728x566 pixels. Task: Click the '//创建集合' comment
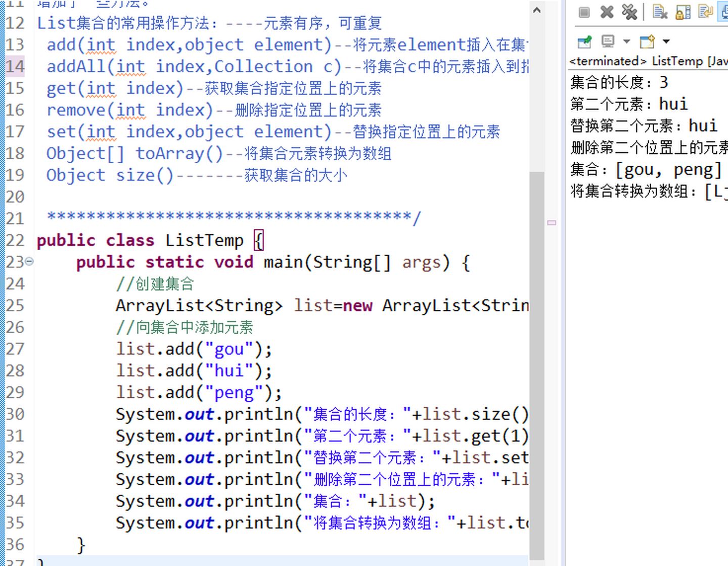click(155, 284)
